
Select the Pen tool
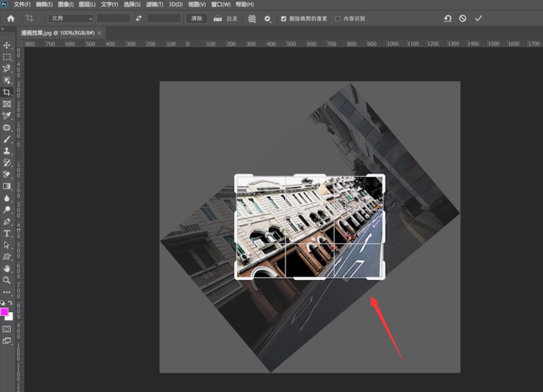pos(7,222)
